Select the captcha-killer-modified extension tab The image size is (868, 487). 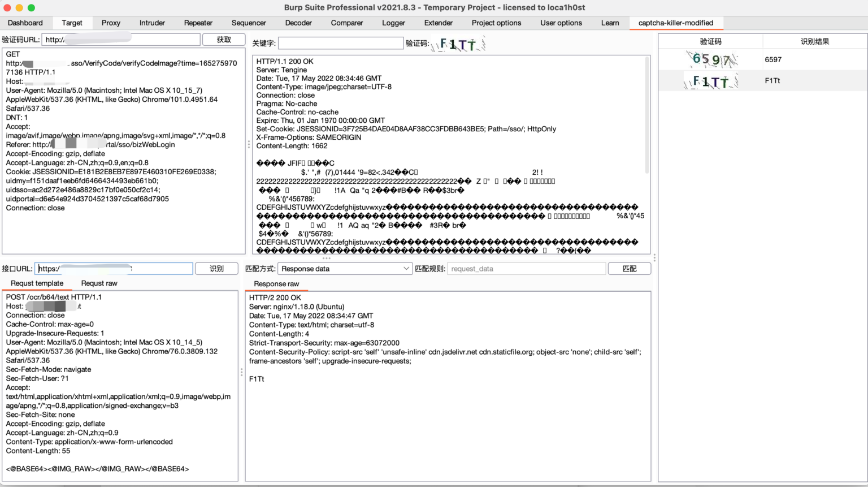[676, 23]
